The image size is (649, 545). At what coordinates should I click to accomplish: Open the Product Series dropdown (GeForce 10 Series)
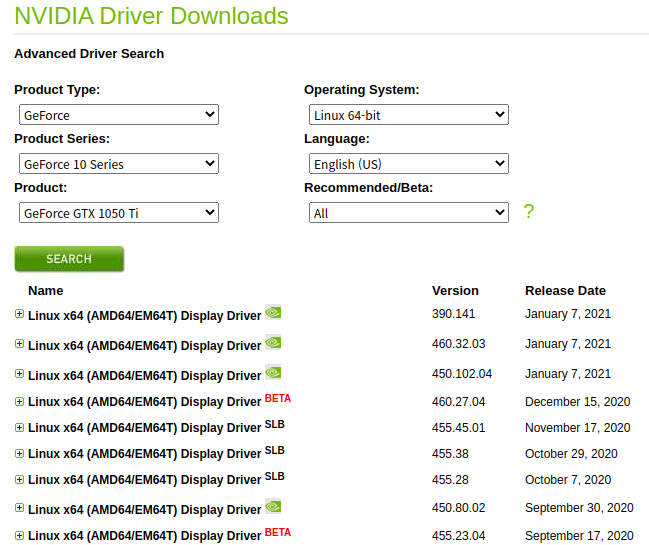point(119,164)
